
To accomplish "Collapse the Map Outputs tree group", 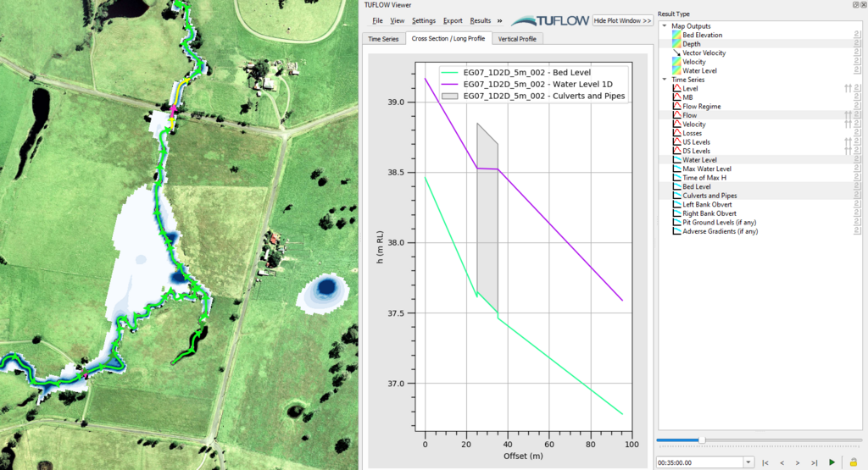I will point(665,26).
